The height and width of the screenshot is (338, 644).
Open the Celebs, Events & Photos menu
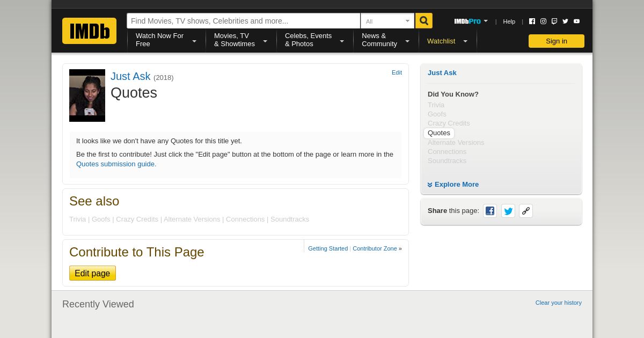(x=314, y=40)
